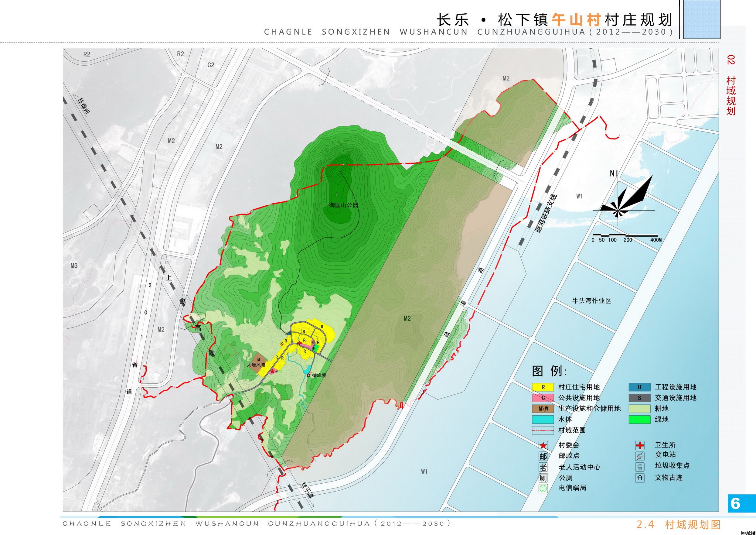Viewport: 756px width, 535px height.
Task: Click the 垃圾收集点 legend label
Action: click(x=673, y=465)
